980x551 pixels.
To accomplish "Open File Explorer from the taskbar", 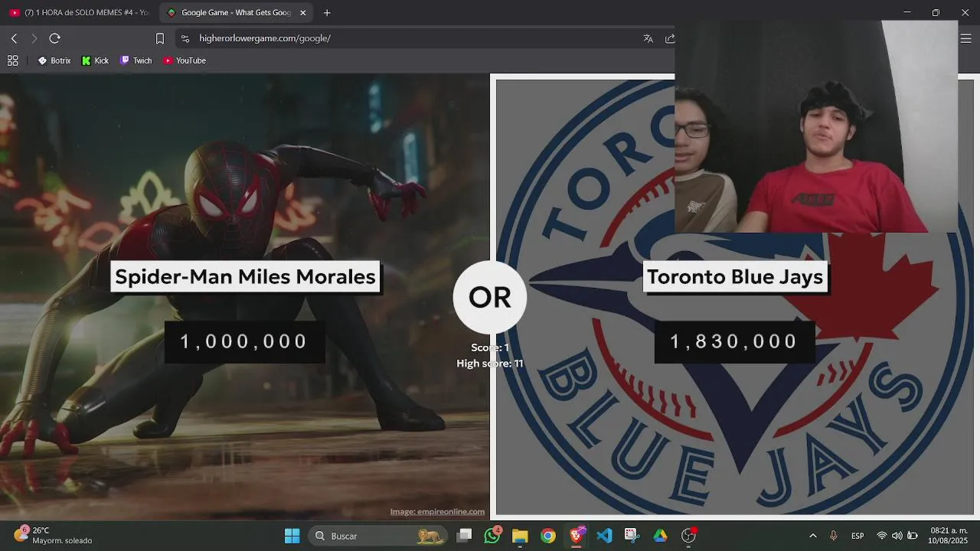I will click(x=520, y=536).
